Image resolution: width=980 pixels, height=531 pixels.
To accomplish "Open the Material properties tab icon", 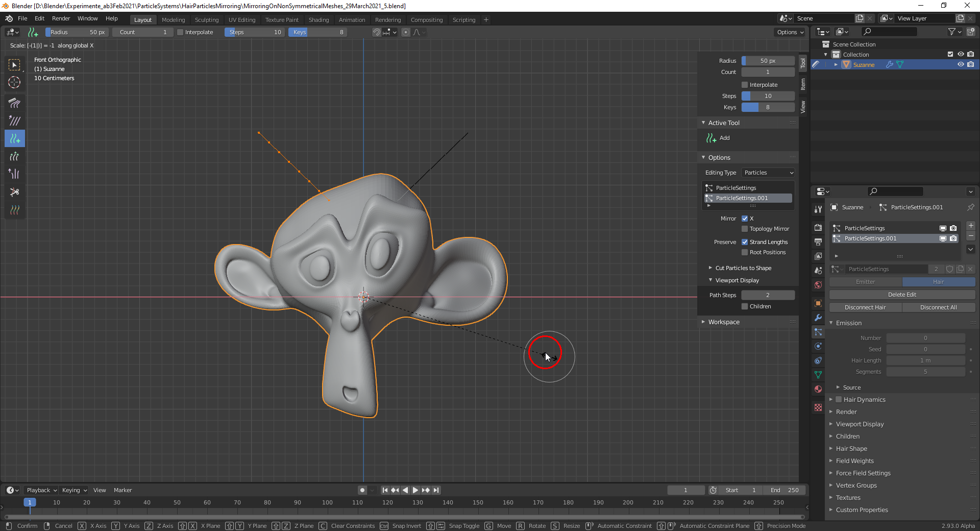I will pos(818,389).
